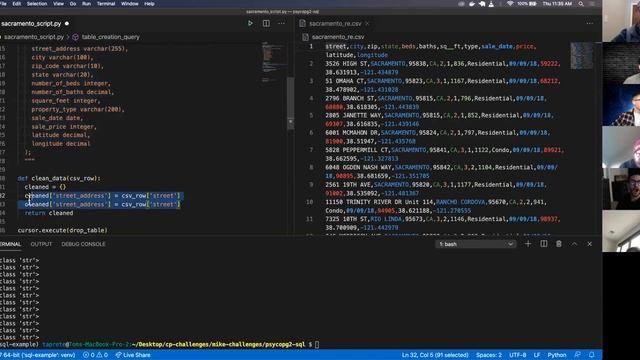640x360 pixels.
Task: Split the left editor with split icon
Action: tap(266, 23)
